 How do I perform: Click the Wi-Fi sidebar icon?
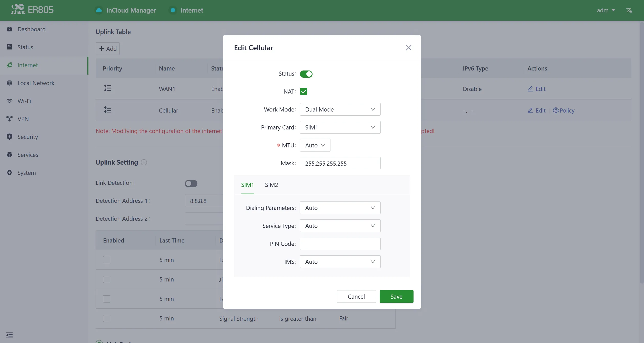coord(9,101)
